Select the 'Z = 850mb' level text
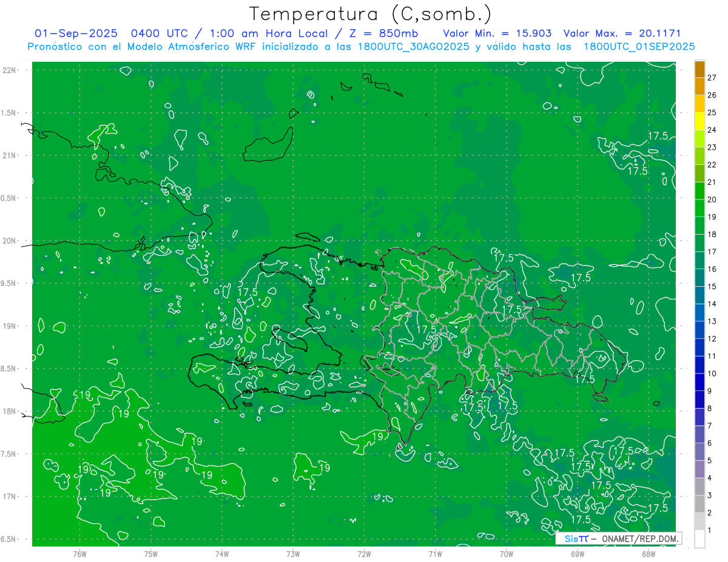 point(383,33)
